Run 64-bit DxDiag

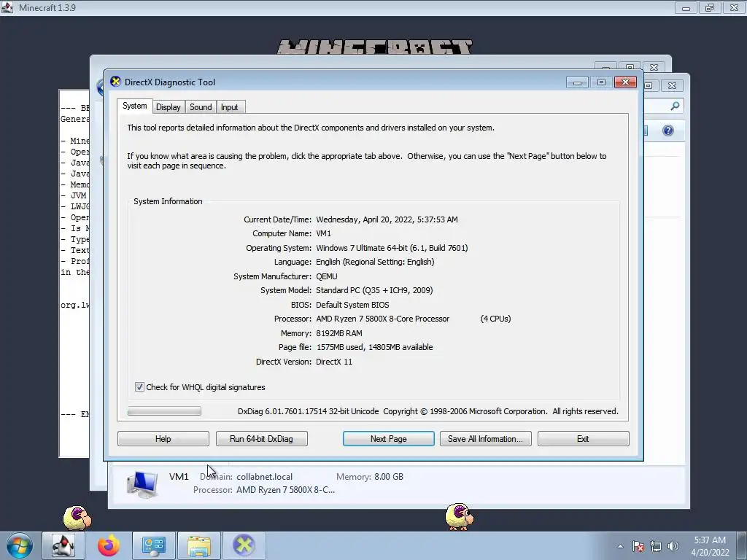(262, 438)
